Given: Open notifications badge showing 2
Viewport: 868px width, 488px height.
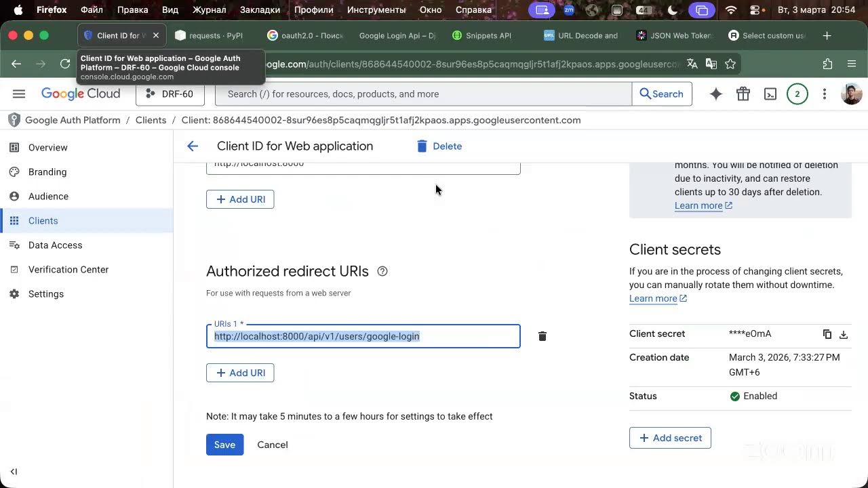Looking at the screenshot, I should coord(797,94).
